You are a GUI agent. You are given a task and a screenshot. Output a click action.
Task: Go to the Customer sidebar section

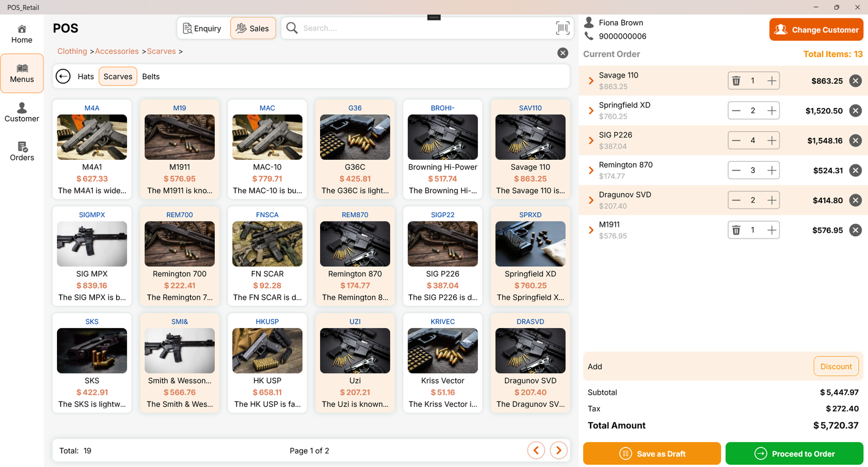(22, 112)
